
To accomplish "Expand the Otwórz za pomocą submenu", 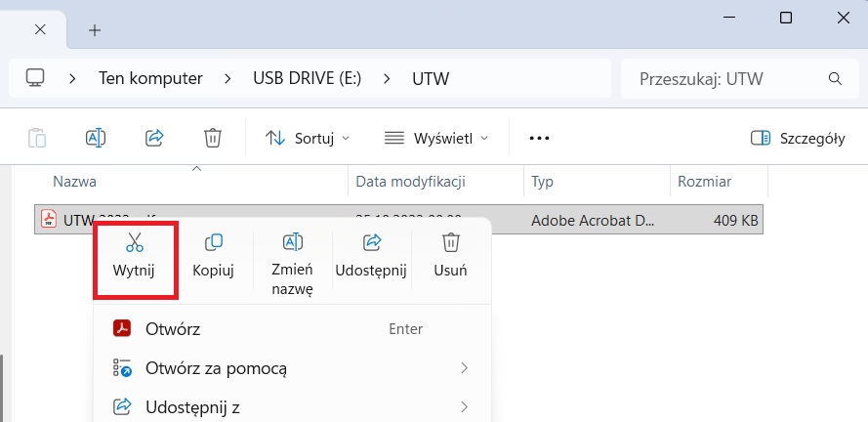I will point(293,368).
